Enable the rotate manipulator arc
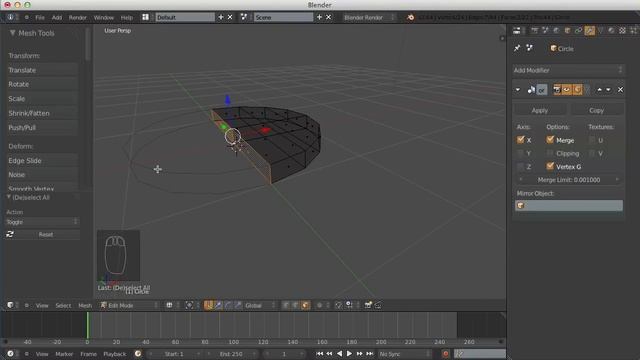This screenshot has width=640, height=360. [229, 305]
